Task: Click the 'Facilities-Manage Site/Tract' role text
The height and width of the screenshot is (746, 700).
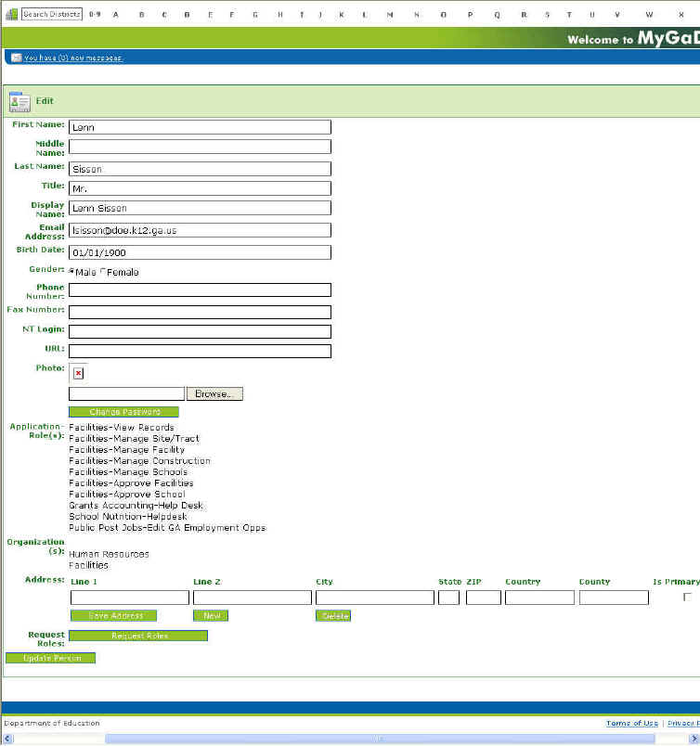Action: click(x=134, y=439)
